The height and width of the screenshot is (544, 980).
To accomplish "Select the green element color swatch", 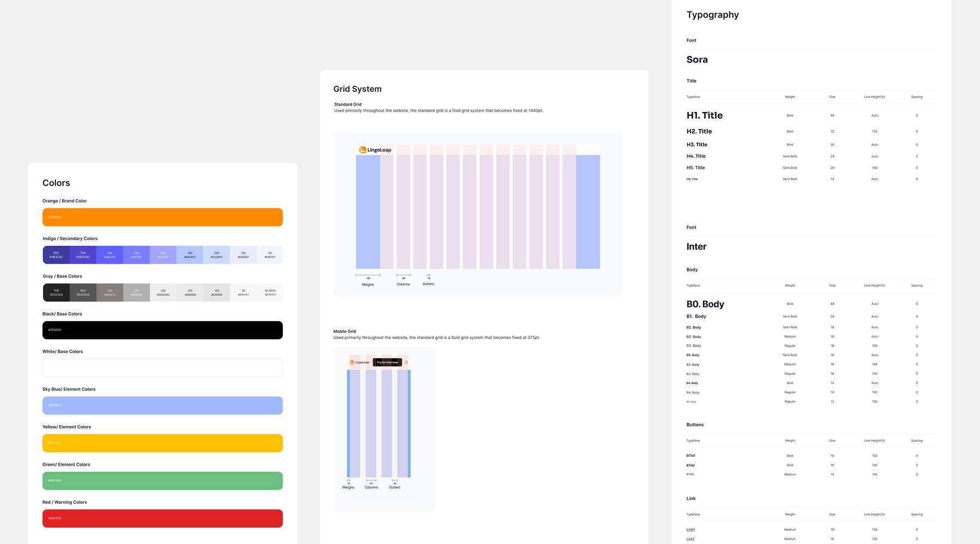I will (x=162, y=481).
